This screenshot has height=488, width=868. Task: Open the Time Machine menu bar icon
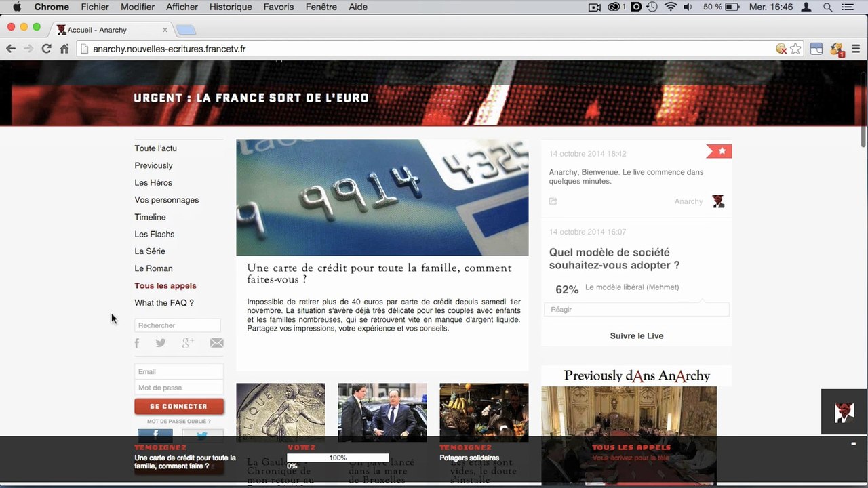click(652, 7)
